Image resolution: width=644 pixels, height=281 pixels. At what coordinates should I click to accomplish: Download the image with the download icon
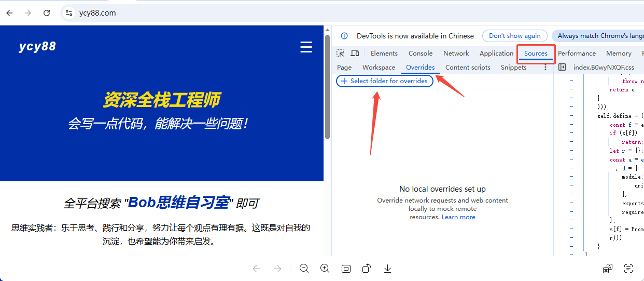coord(387,269)
